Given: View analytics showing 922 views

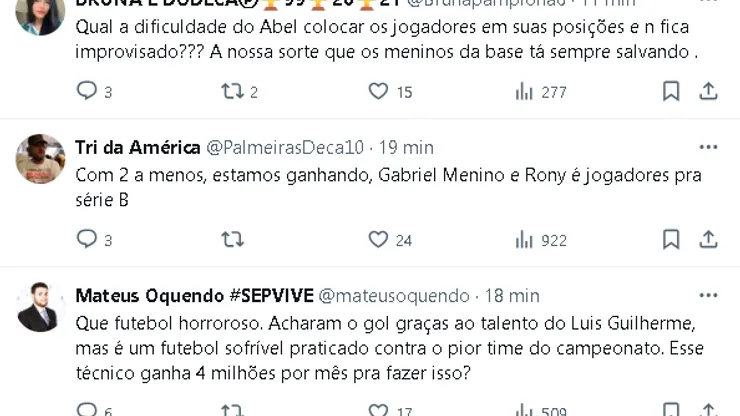Looking at the screenshot, I should coord(524,240).
